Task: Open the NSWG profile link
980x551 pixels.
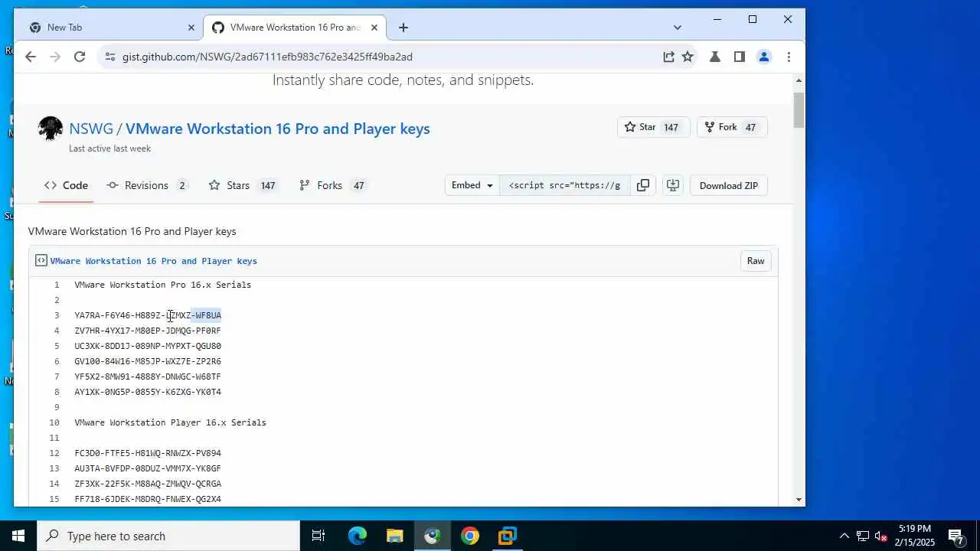Action: tap(91, 129)
